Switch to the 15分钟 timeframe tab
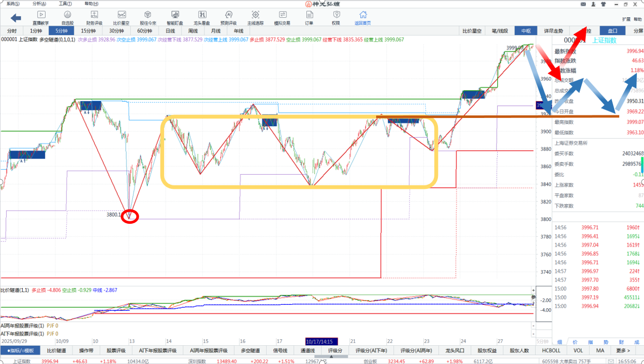The image size is (644, 364). tap(88, 31)
